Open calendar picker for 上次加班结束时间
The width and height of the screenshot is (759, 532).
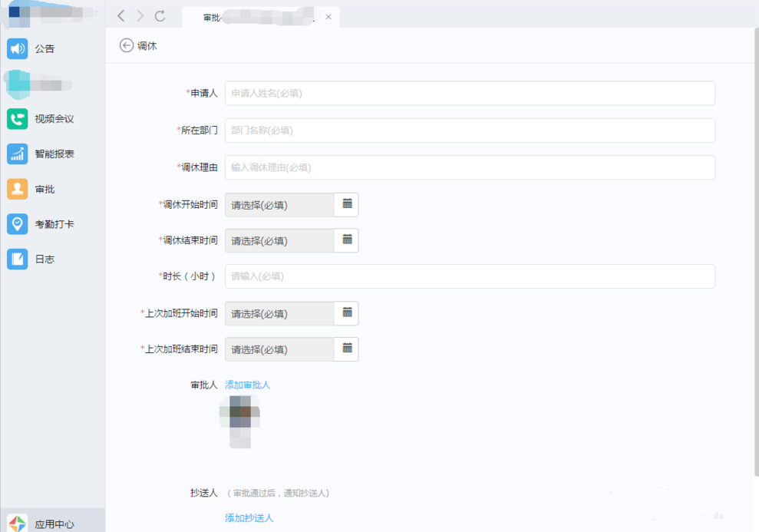347,349
